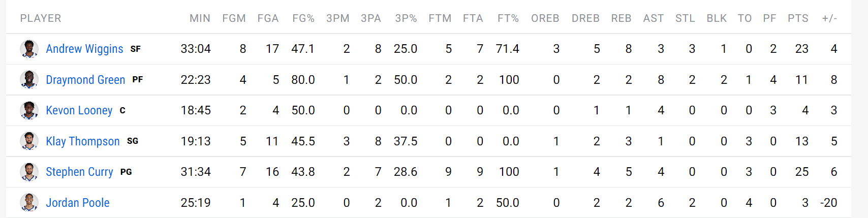Click Klay Thompson's player headshot
Image resolution: width=868 pixels, height=218 pixels.
[x=29, y=141]
